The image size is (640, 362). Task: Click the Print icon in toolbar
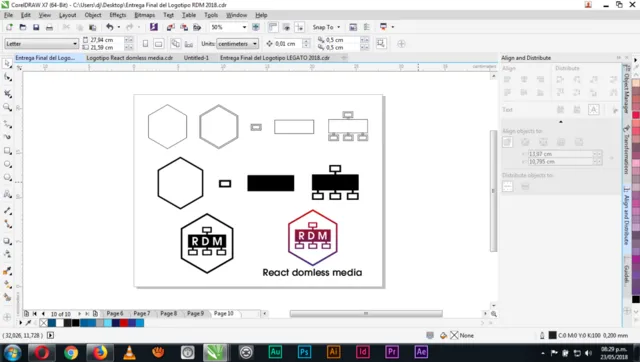(49, 27)
